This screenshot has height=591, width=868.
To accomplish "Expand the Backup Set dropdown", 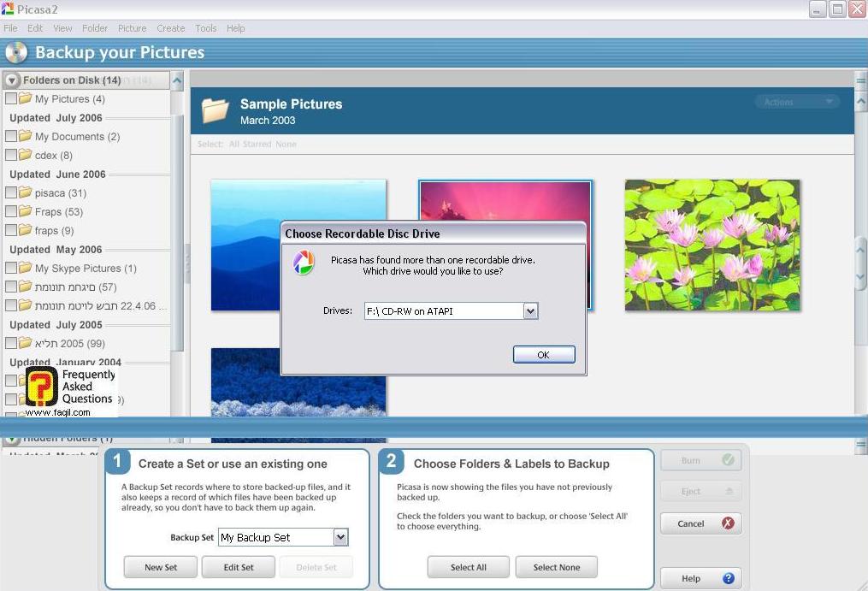I will click(340, 537).
